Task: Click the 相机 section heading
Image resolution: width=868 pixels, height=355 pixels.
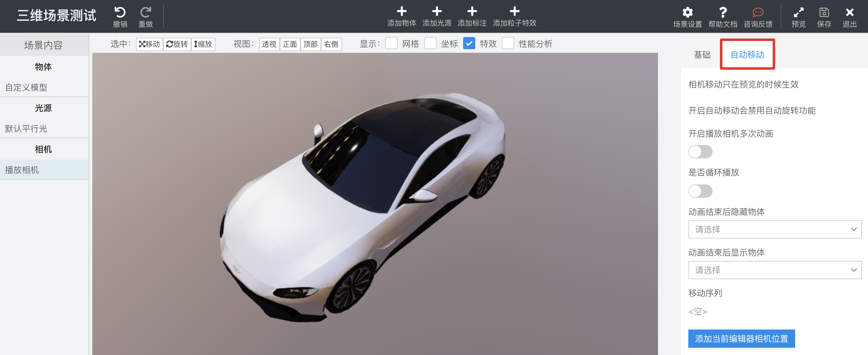Action: [x=43, y=149]
